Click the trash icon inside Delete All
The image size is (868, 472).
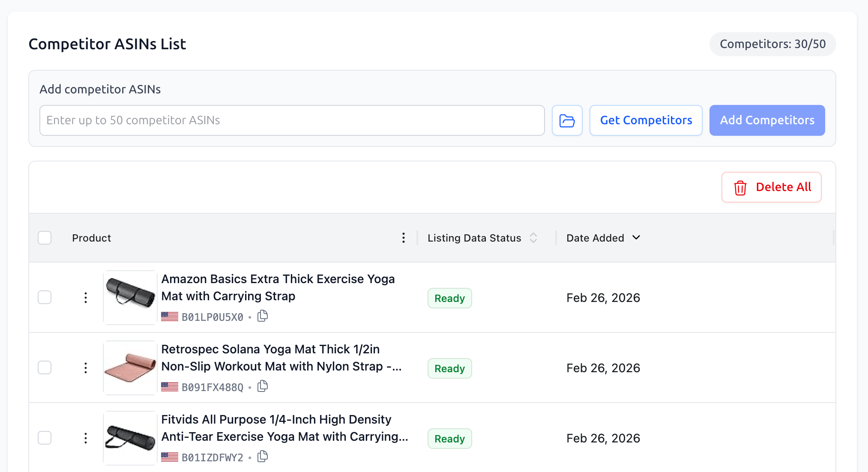pyautogui.click(x=740, y=187)
